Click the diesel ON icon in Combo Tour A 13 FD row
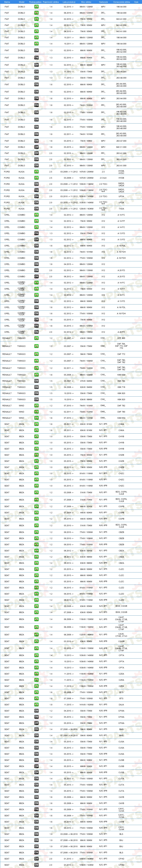This screenshot has height=868, width=142. click(36, 301)
